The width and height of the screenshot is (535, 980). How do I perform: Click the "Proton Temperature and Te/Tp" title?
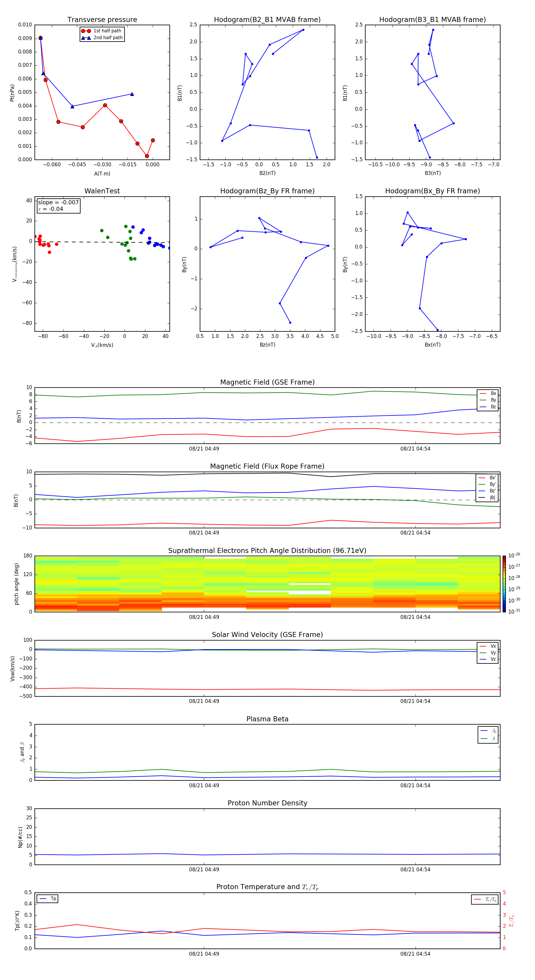[267, 887]
